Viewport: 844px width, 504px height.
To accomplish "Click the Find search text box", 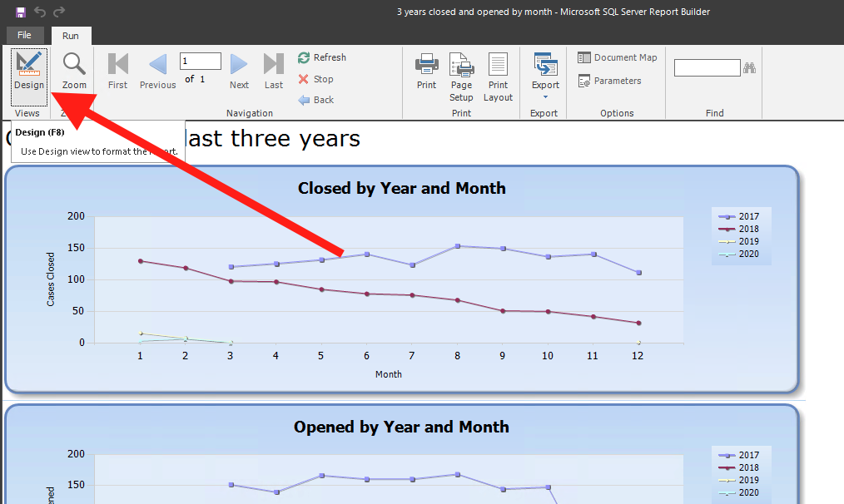I will coord(707,68).
